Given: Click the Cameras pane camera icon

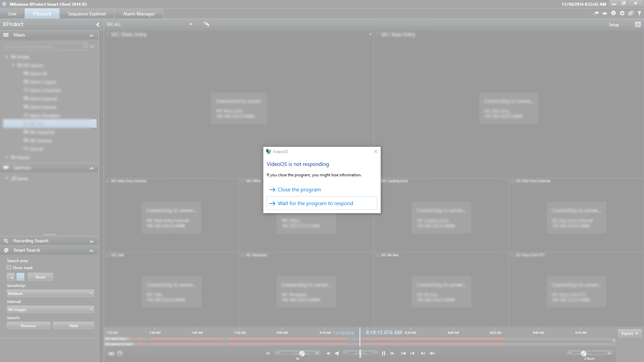Looking at the screenshot, I should coord(6,167).
